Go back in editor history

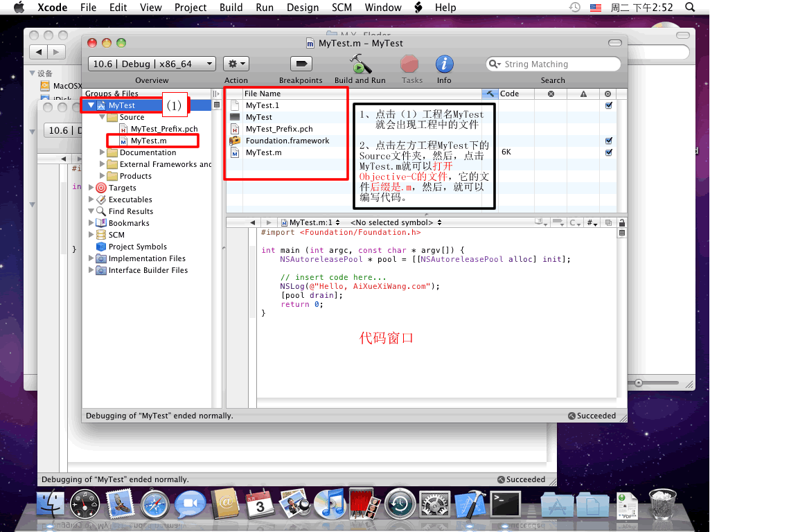(252, 222)
